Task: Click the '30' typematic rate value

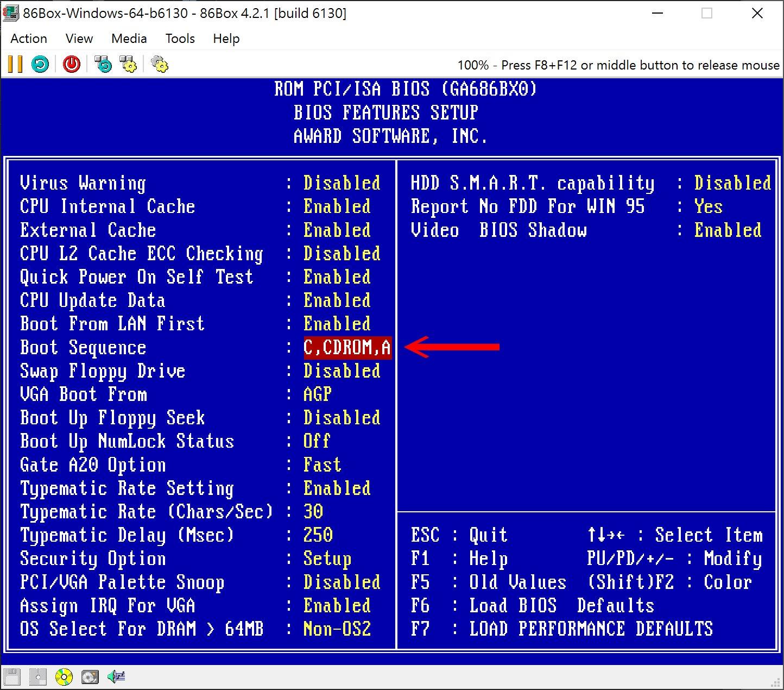Action: tap(313, 511)
